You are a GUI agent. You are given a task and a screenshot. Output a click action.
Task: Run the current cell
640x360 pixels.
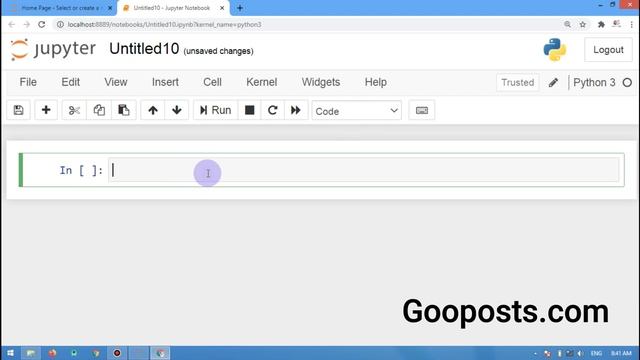coord(215,110)
